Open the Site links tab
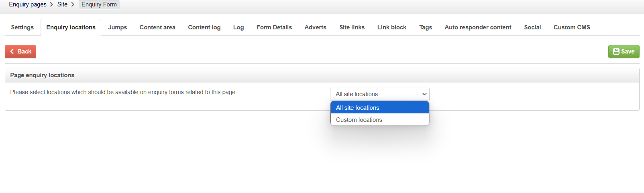This screenshot has width=644, height=193. coord(352,27)
